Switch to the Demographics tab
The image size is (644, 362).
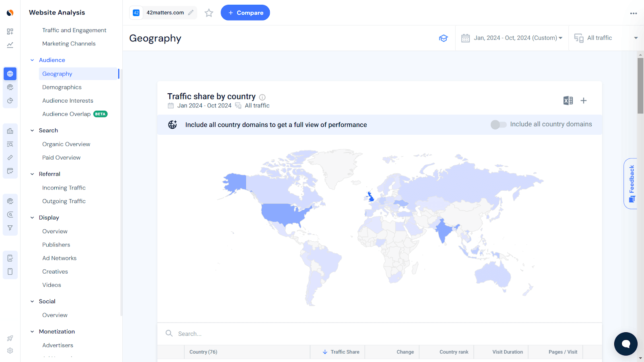(x=62, y=87)
